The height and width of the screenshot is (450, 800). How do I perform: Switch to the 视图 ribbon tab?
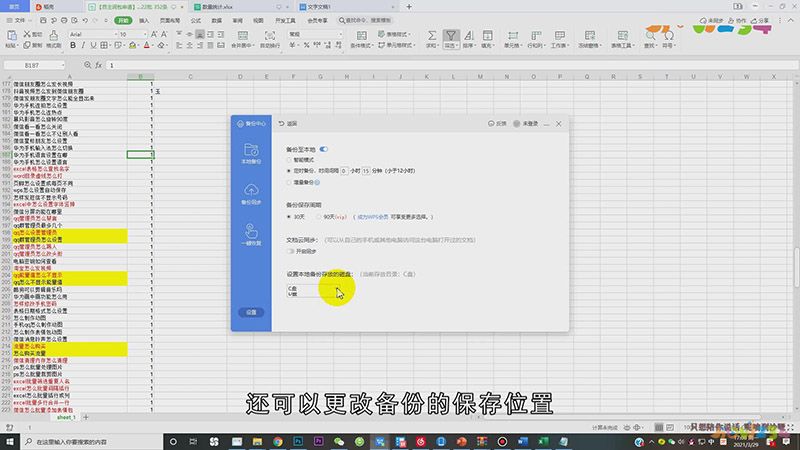(x=258, y=20)
